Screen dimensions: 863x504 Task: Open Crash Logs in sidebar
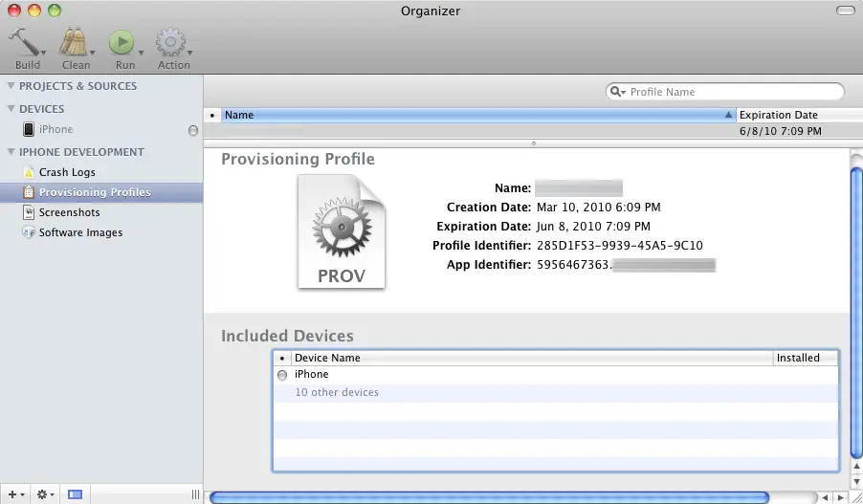(66, 172)
